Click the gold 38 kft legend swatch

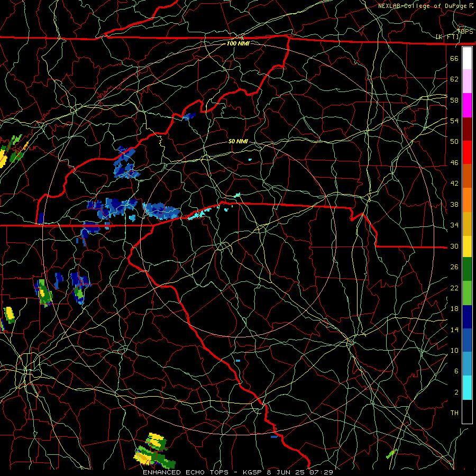[467, 224]
